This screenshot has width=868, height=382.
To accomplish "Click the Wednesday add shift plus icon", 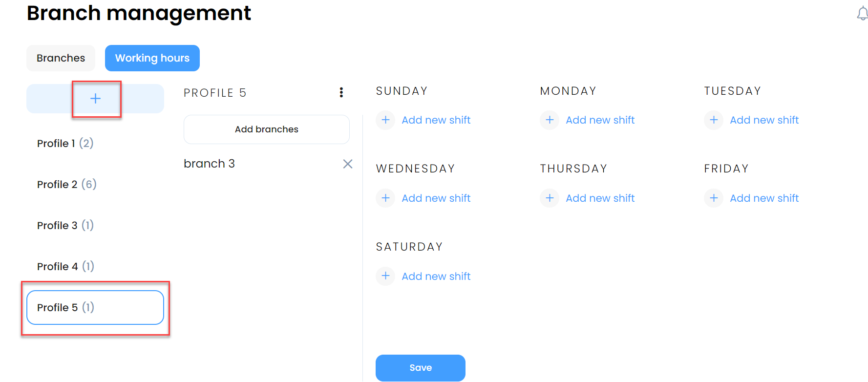I will [385, 198].
